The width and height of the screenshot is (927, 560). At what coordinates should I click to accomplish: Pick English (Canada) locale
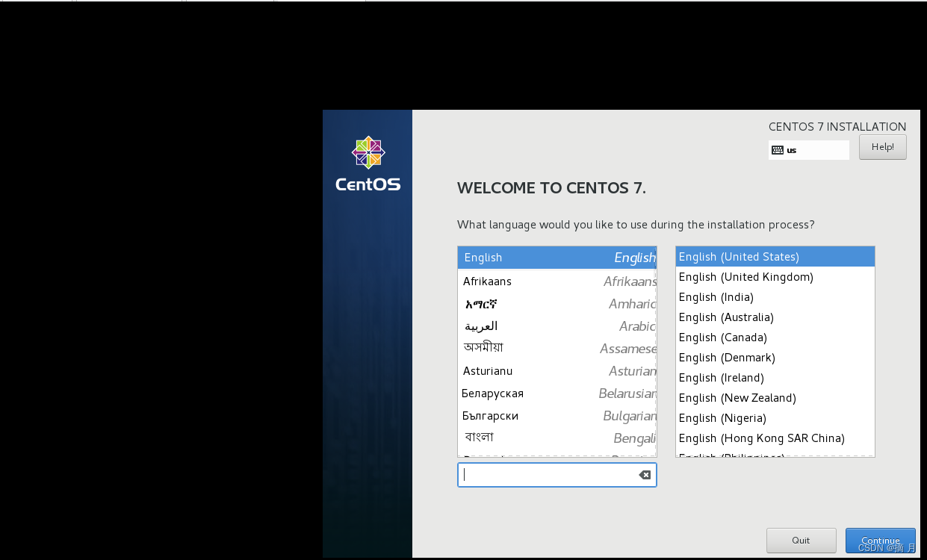(775, 337)
